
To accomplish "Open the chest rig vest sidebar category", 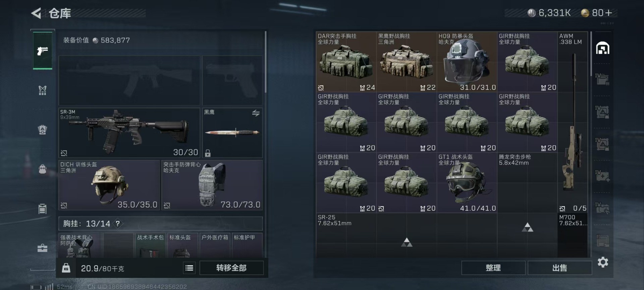I will (x=42, y=90).
